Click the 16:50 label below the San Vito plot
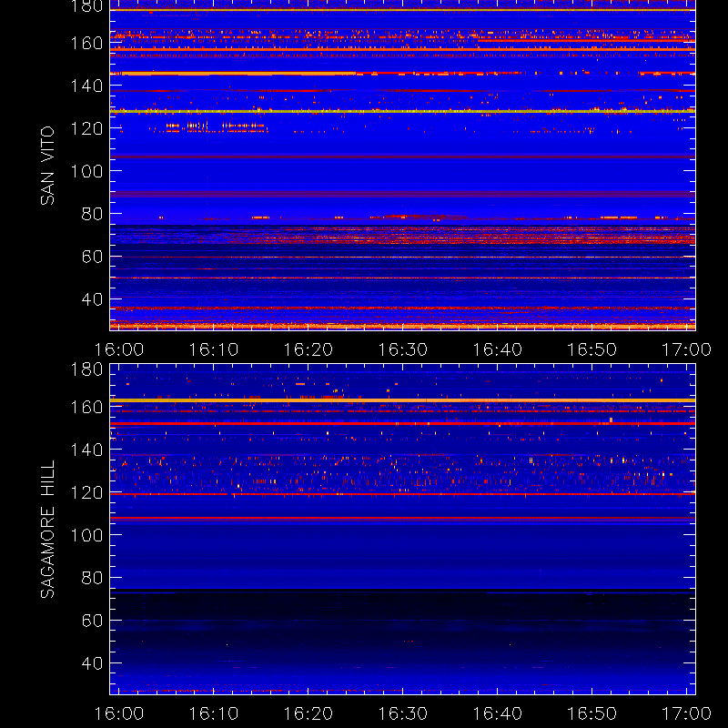The image size is (728, 728). click(592, 349)
